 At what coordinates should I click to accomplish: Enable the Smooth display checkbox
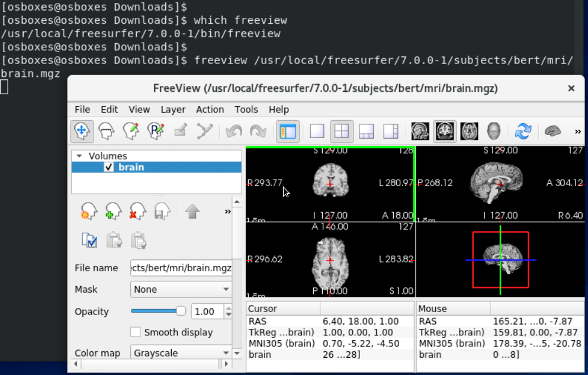tap(136, 332)
